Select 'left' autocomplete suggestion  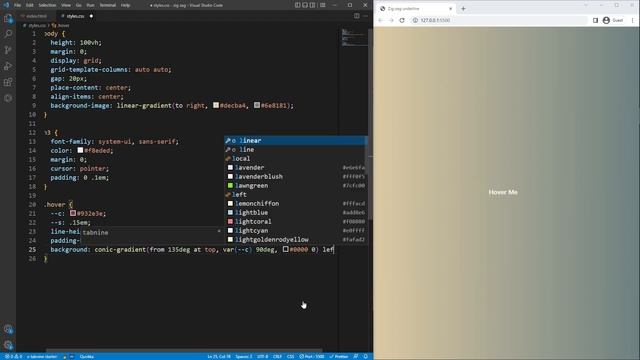pyautogui.click(x=296, y=194)
